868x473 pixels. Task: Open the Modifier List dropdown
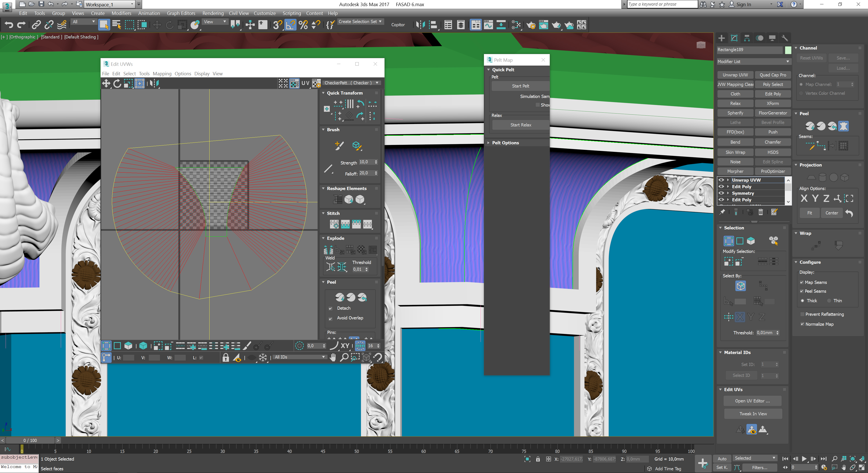tap(753, 61)
